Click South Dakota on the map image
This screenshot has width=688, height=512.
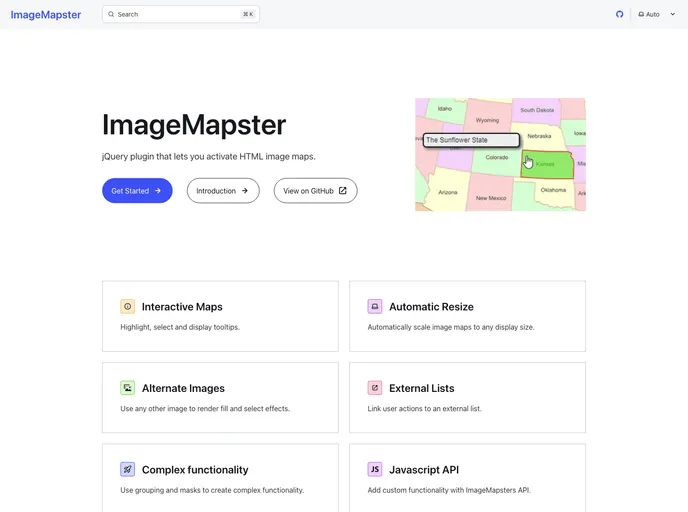tap(537, 111)
